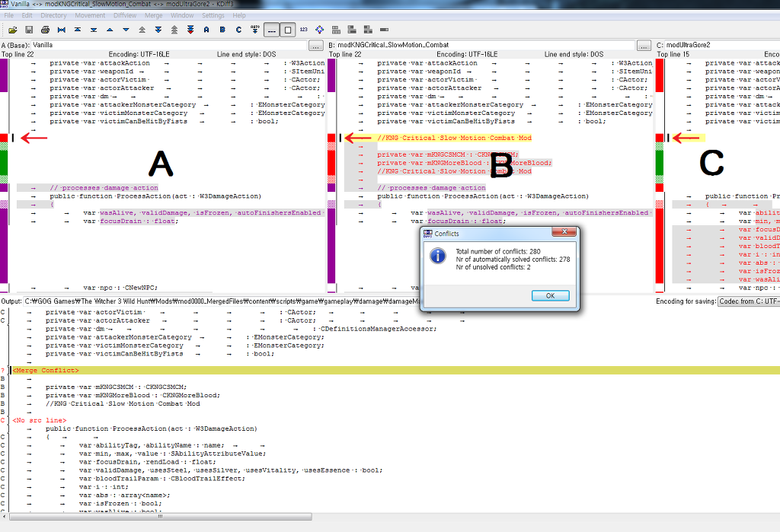Toggle show white space square button
780x532 pixels.
287,30
